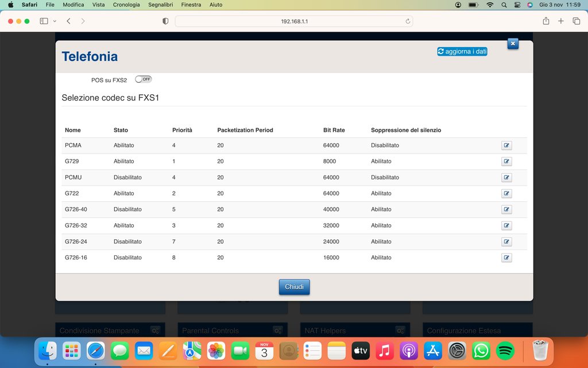Click the Priorità column header

pyautogui.click(x=182, y=131)
